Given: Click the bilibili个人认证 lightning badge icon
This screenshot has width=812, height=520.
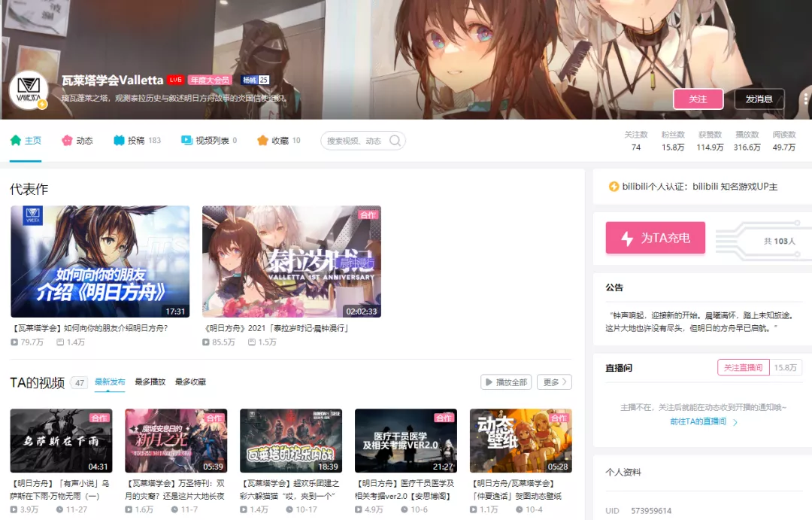Looking at the screenshot, I should click(x=614, y=187).
